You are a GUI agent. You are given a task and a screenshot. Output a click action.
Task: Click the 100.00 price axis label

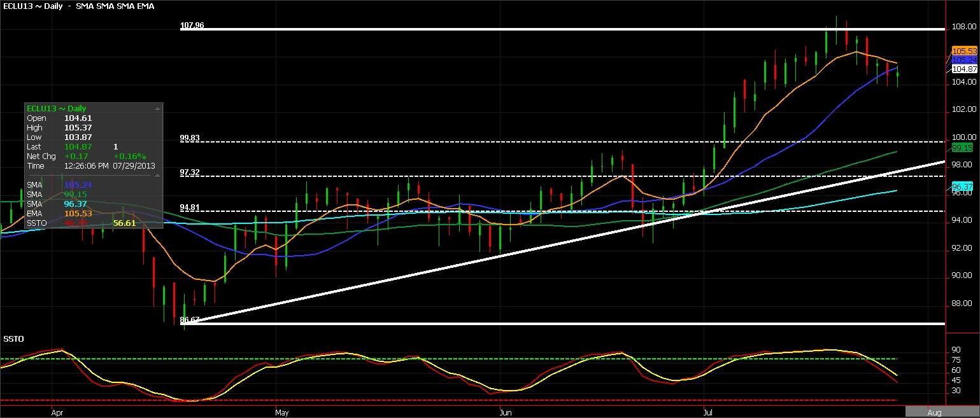pos(964,137)
